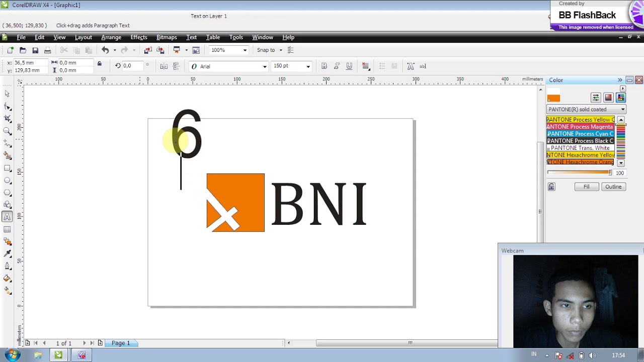The height and width of the screenshot is (362, 644).
Task: Select the Outline pen tool
Action: point(7,266)
